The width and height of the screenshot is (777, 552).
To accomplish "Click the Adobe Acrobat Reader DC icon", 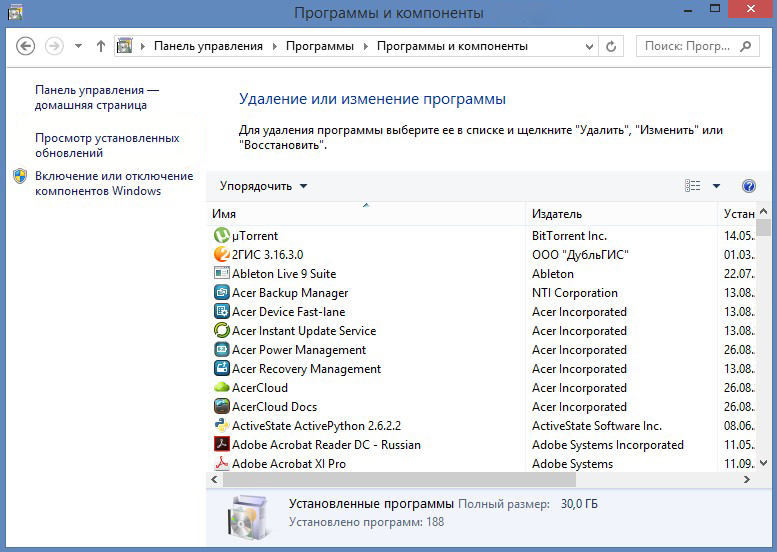I will click(222, 444).
